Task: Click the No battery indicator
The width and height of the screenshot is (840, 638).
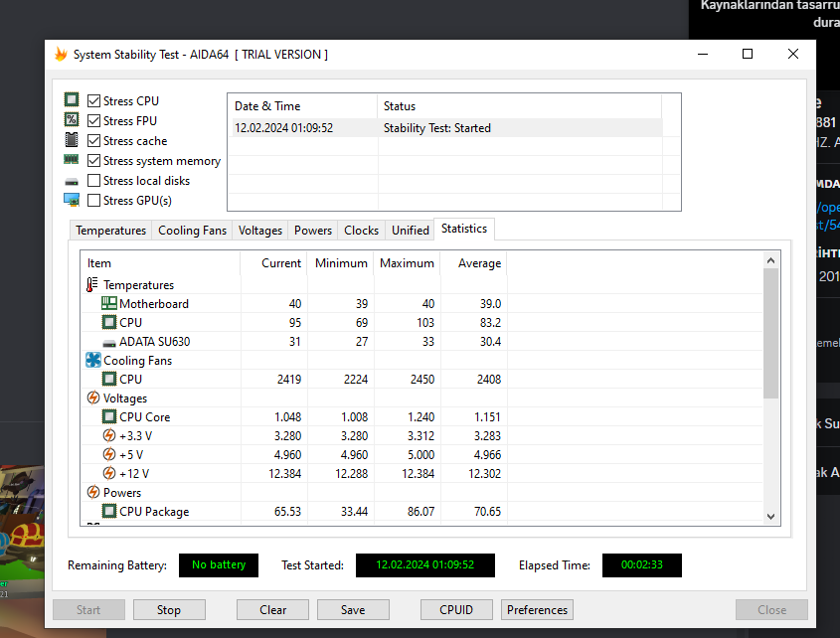Action: coord(219,565)
